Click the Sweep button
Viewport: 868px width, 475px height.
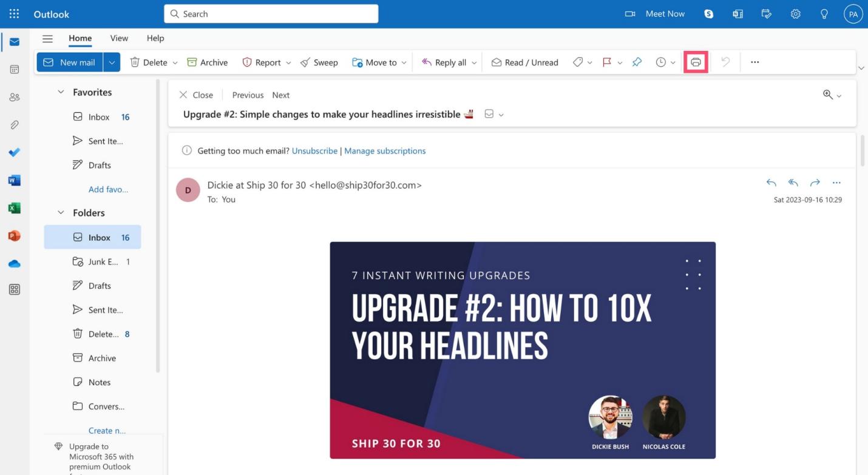point(319,62)
